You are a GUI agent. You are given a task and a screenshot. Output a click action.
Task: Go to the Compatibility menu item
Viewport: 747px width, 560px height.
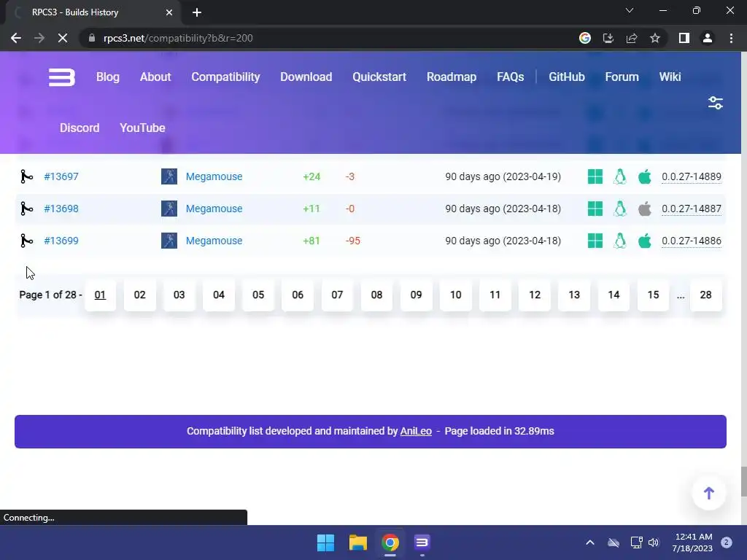(x=226, y=77)
